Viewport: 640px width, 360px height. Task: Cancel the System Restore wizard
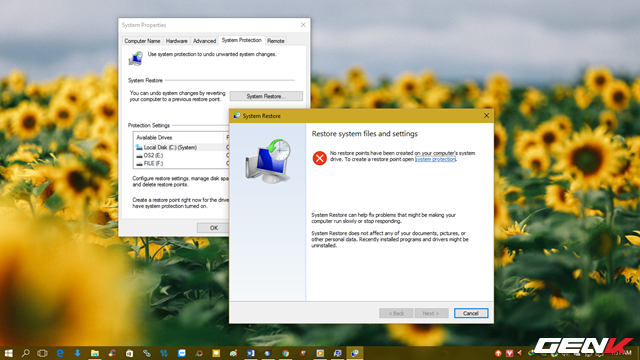coord(471,313)
